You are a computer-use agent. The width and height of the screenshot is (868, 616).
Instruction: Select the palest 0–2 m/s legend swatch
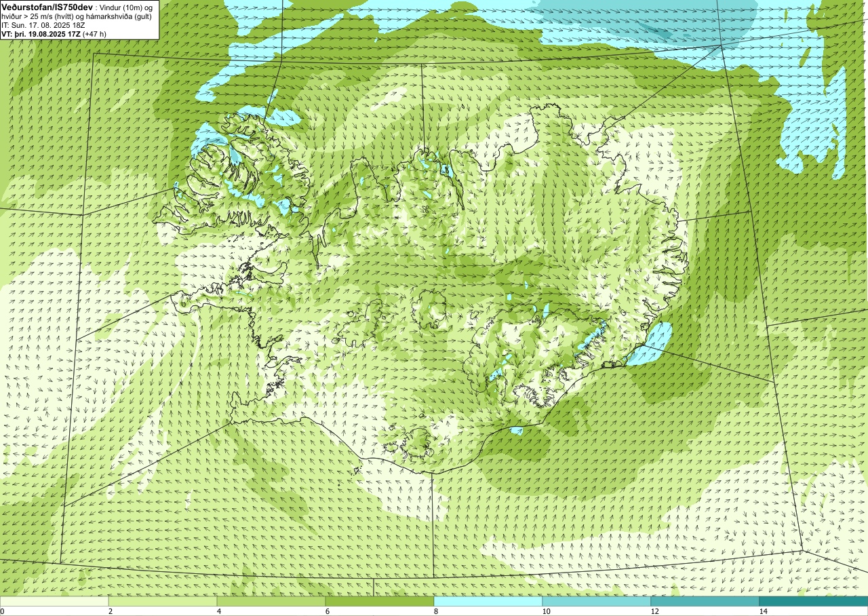[x=54, y=601]
